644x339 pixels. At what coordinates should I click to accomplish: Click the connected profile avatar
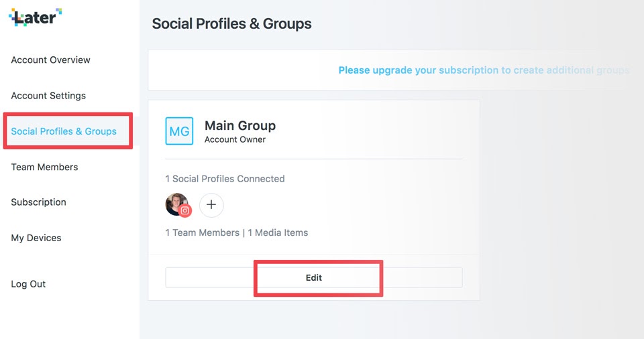point(176,204)
